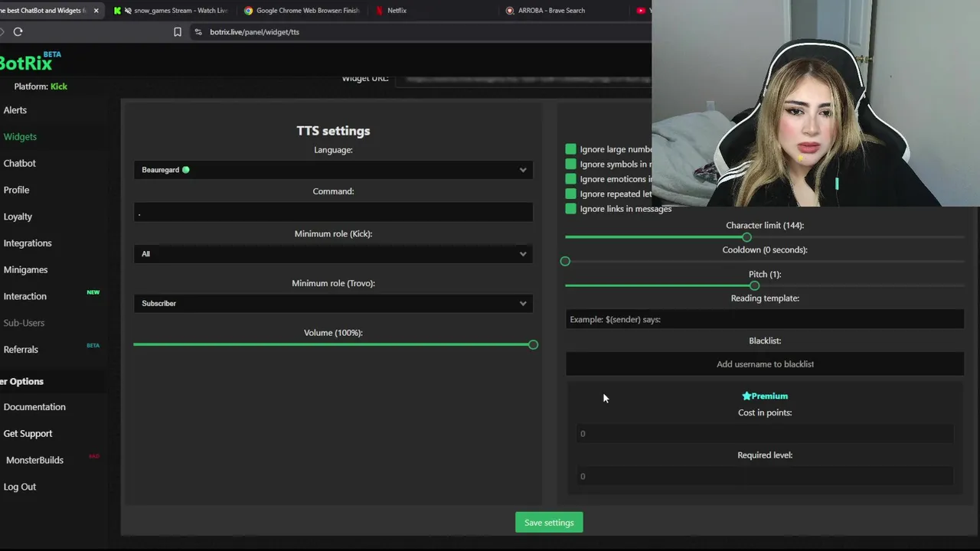Open Sub-Users in the sidebar

tap(24, 323)
